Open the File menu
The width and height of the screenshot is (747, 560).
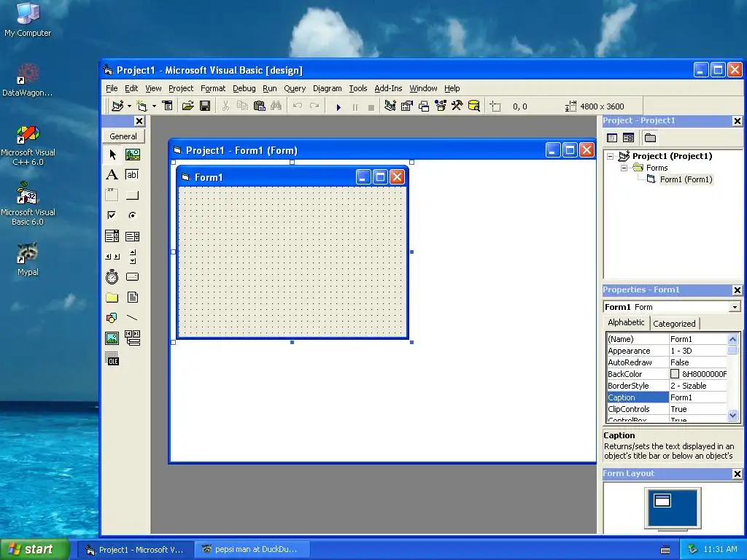(112, 88)
